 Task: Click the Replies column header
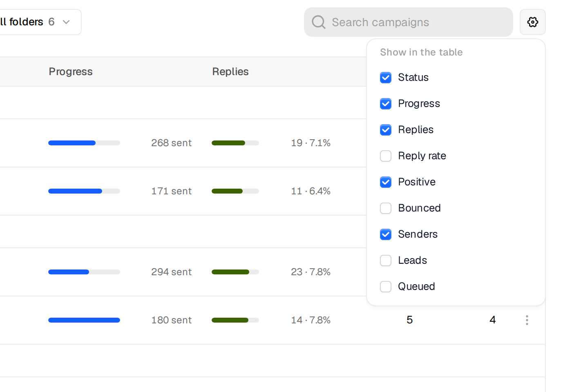[x=230, y=71]
